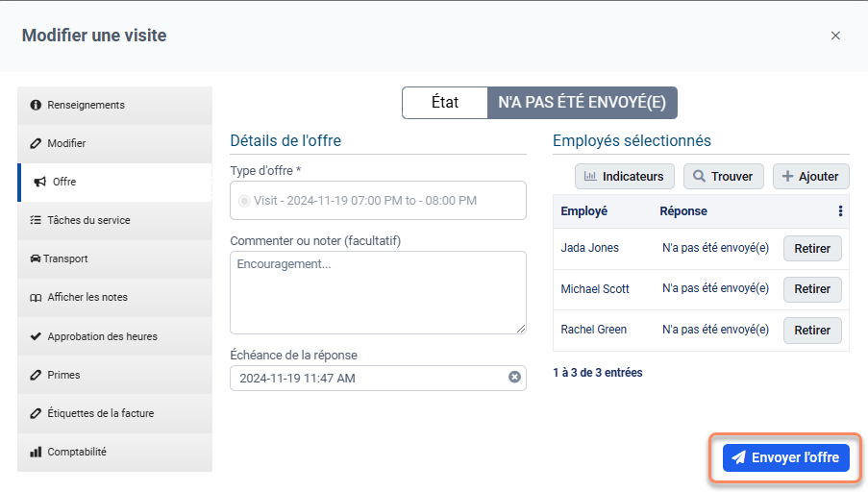Remove Rachel Green from the offer
The width and height of the screenshot is (868, 492).
[x=812, y=330]
